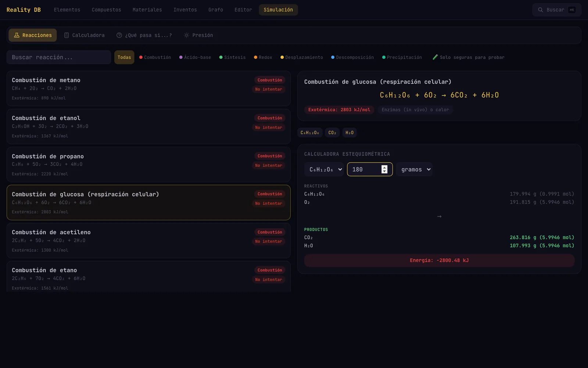Open the Presión sub-tab
This screenshot has width=588, height=368.
[198, 35]
